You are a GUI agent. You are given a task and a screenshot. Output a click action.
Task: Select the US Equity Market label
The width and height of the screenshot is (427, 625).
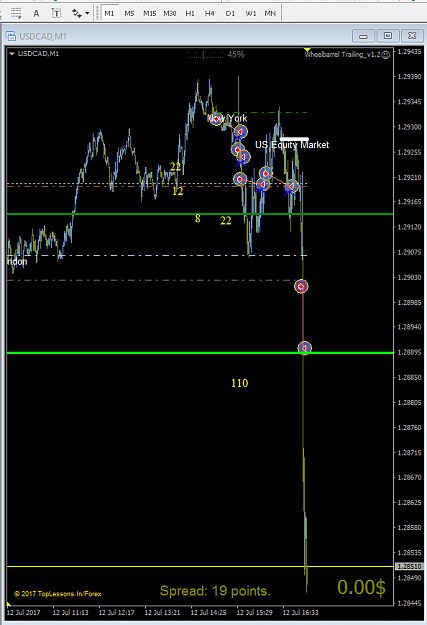(x=292, y=145)
